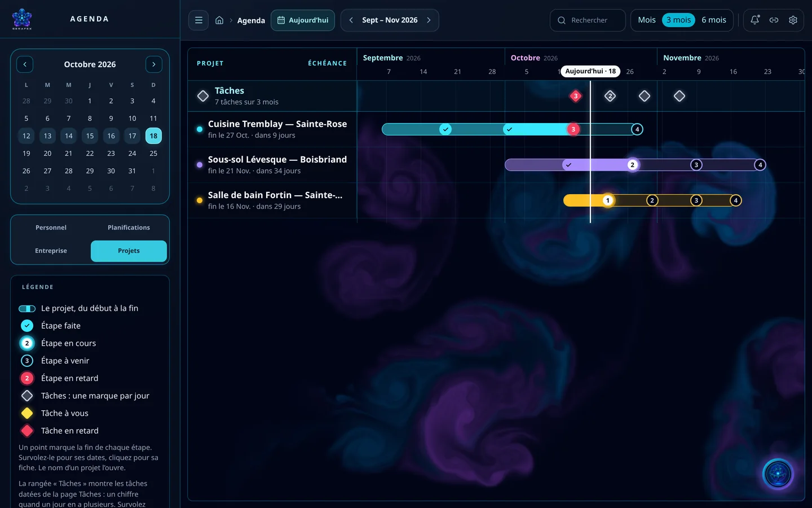Click Agenda breadcrumb link

coord(251,20)
